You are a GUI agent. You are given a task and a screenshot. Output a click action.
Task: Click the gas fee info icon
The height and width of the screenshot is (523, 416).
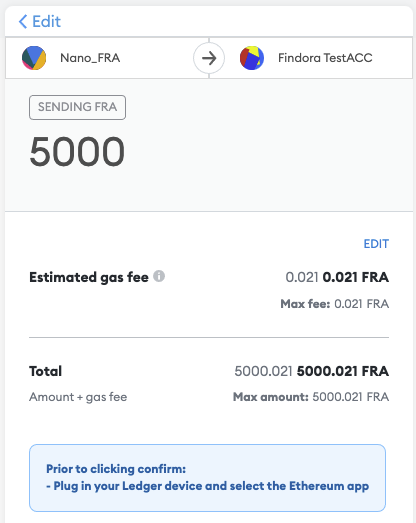[159, 276]
